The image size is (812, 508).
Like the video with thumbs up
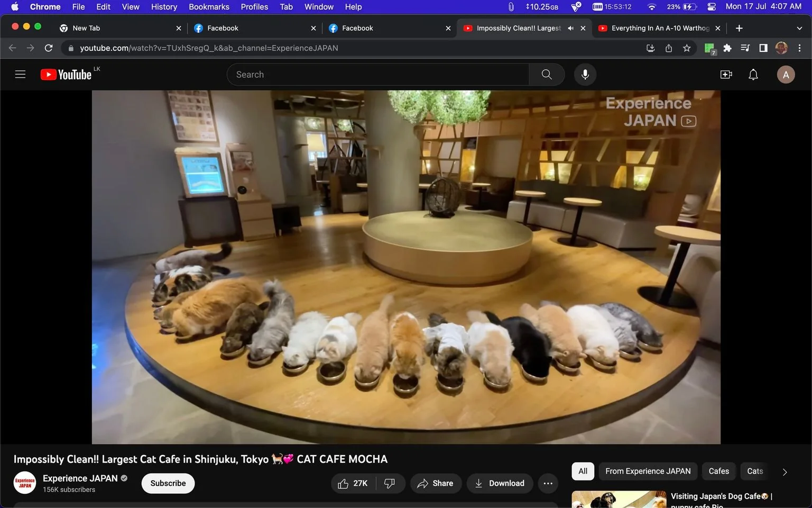[x=353, y=483]
